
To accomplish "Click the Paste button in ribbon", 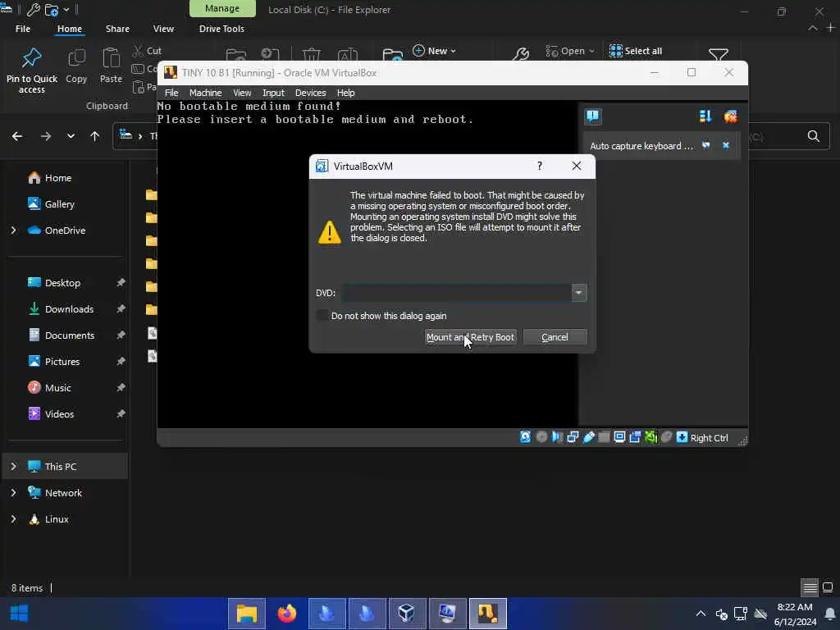I will (x=111, y=67).
